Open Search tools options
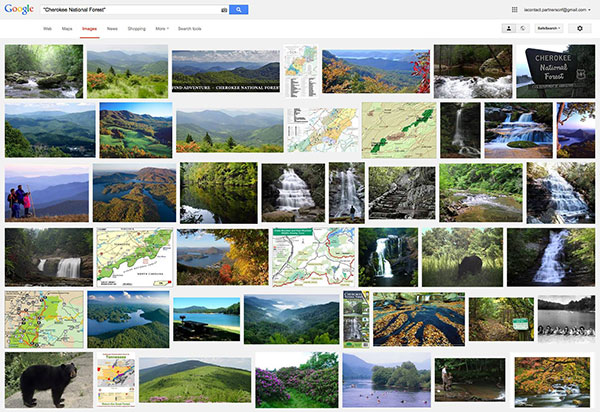Screen dimensions: 600x412 coord(189,29)
